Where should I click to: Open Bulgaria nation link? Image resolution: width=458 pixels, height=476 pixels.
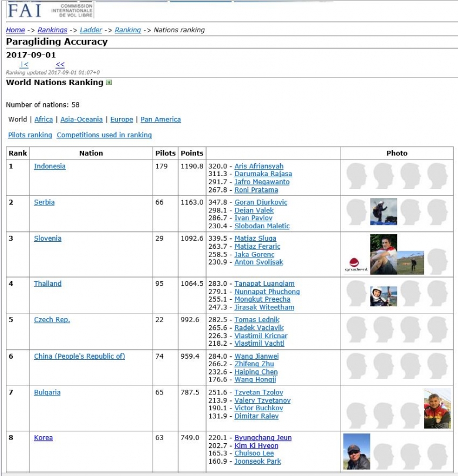[x=47, y=392]
